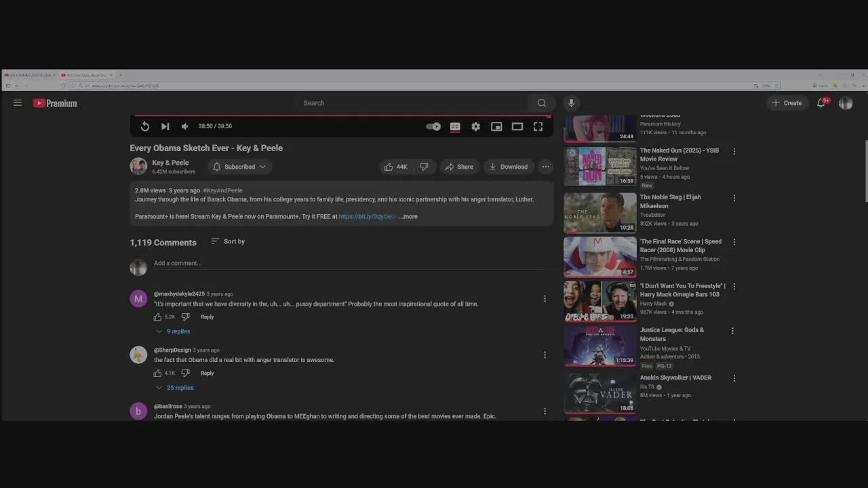
Task: Click the page vertical scrollbar
Action: click(x=865, y=171)
